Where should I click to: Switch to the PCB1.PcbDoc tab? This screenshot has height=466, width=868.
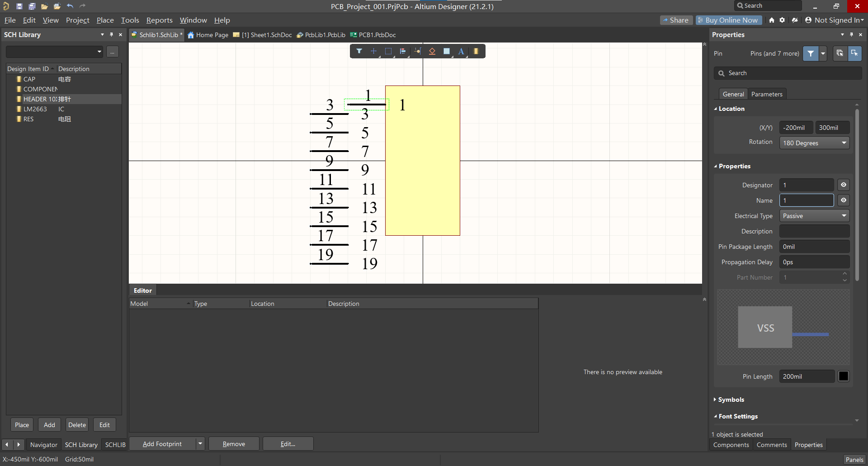click(x=373, y=35)
